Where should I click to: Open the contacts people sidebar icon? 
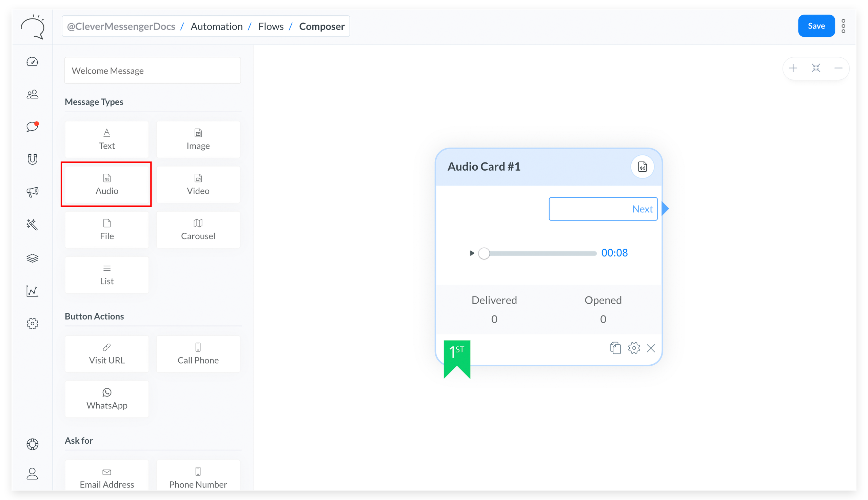pyautogui.click(x=32, y=94)
